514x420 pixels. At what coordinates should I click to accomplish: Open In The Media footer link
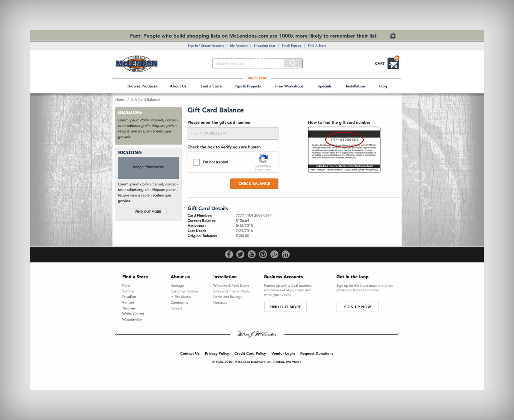[x=181, y=297]
